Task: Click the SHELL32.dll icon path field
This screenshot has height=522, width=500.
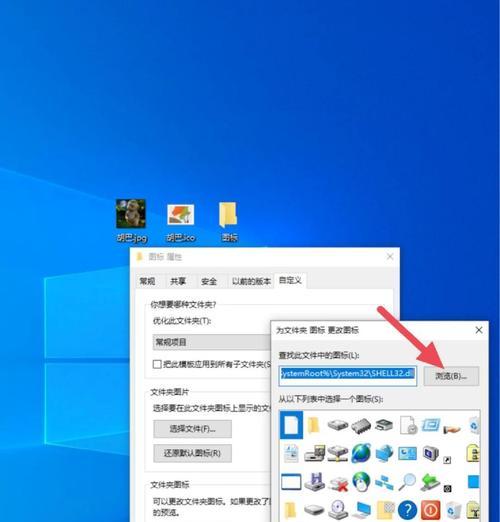Action: [348, 376]
